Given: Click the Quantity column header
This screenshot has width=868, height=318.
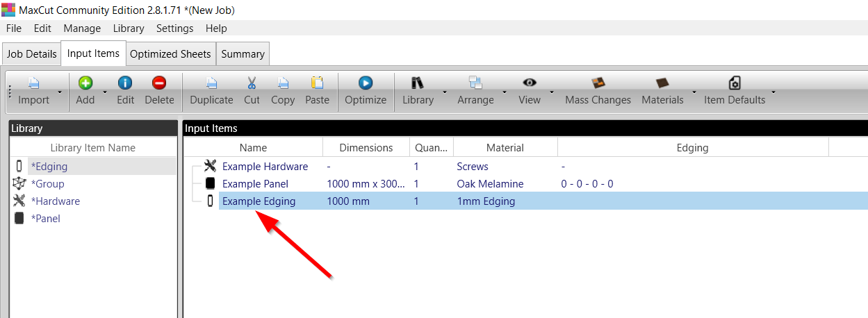Looking at the screenshot, I should (432, 147).
